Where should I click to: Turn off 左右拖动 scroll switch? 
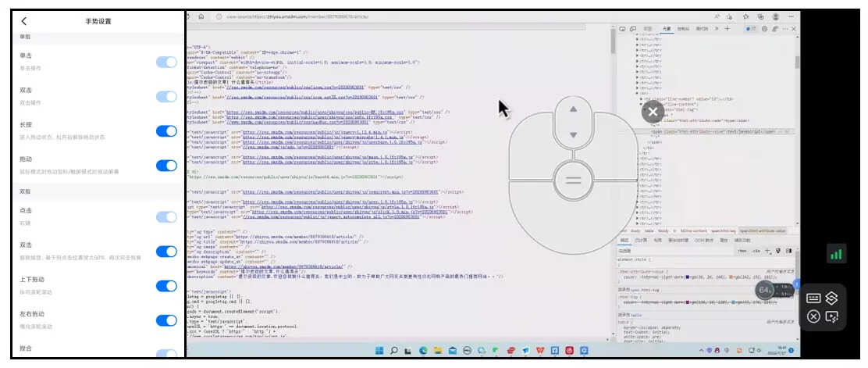click(166, 320)
